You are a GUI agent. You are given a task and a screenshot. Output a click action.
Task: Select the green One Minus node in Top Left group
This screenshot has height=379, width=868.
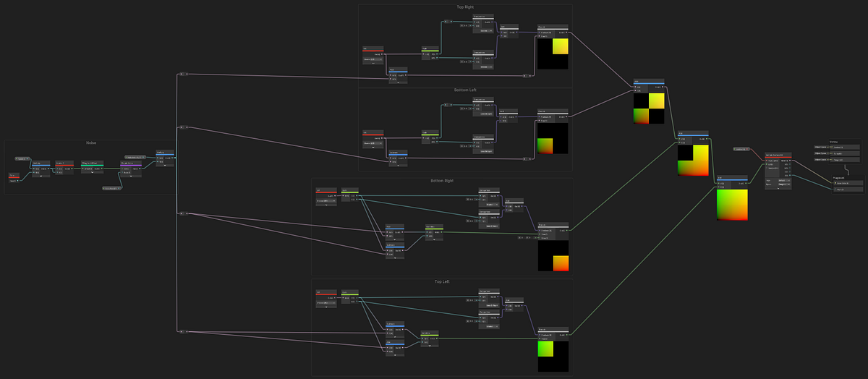[x=430, y=338]
